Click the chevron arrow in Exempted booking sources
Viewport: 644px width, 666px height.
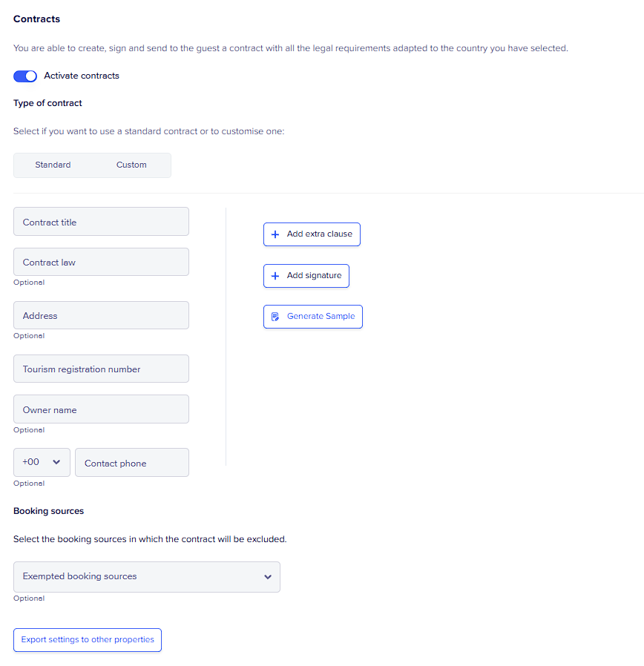pyautogui.click(x=268, y=577)
